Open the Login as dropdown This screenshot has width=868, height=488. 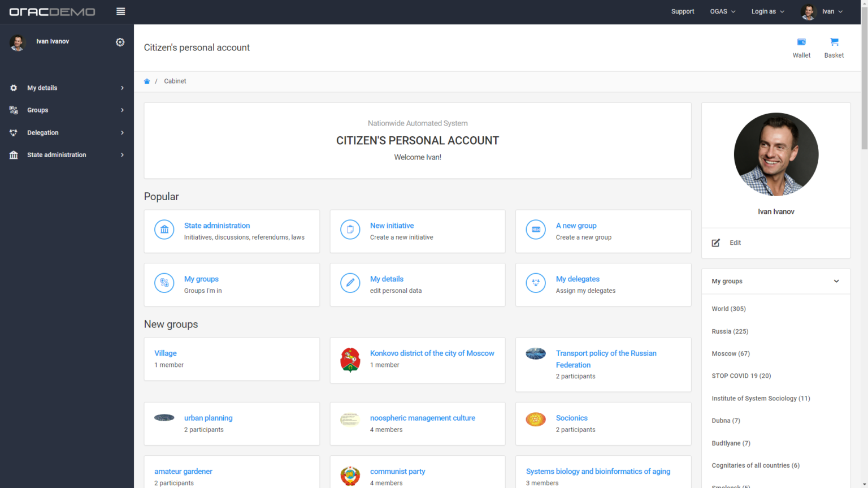(767, 11)
